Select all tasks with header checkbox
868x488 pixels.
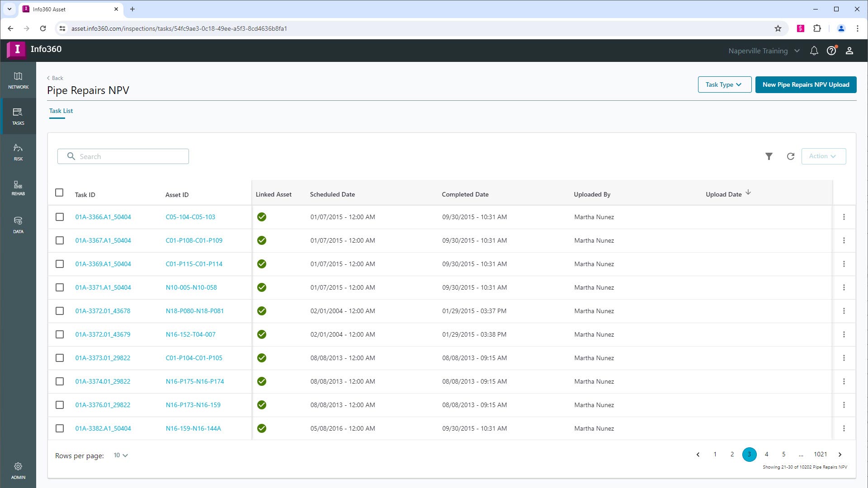tap(59, 193)
